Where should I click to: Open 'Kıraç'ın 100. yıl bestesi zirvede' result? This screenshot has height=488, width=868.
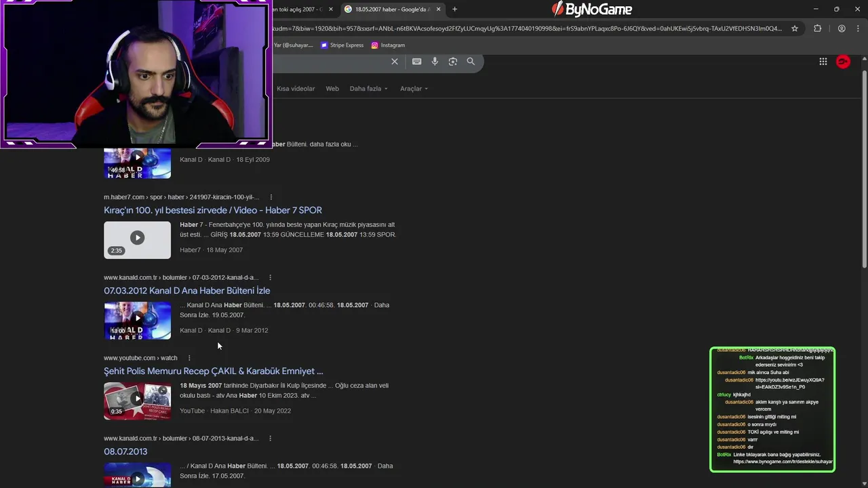(x=213, y=210)
